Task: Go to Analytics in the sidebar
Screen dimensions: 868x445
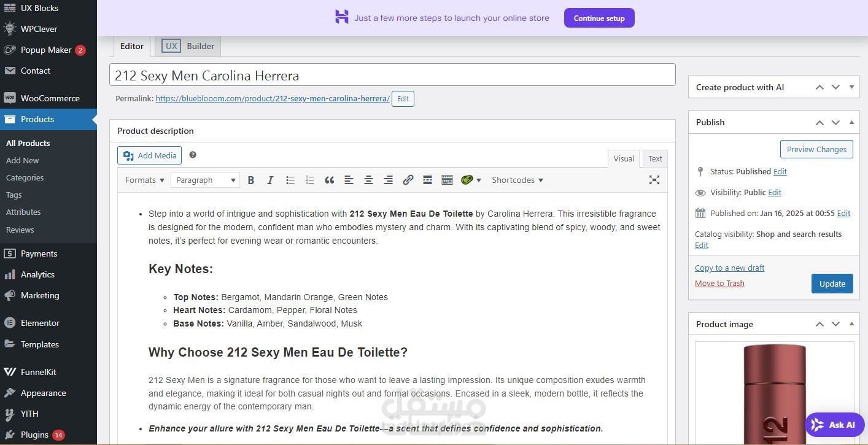Action: click(48, 274)
